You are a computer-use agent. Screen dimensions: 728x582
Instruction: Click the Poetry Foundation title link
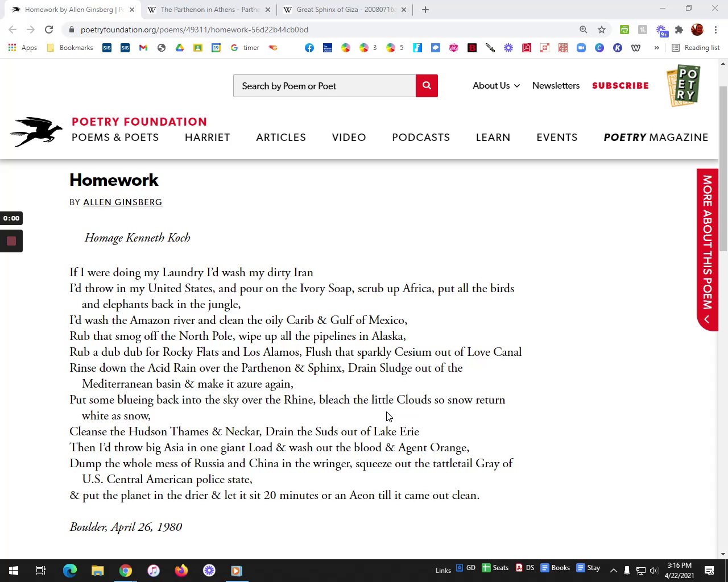[139, 122]
